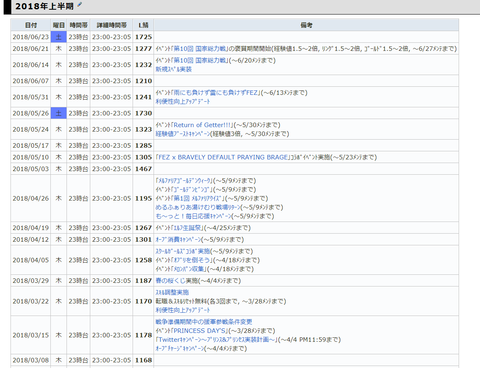480x368 pixels.
Task: Click the edit pencil icon beside 2018年上半期 heading
Action: tap(79, 5)
